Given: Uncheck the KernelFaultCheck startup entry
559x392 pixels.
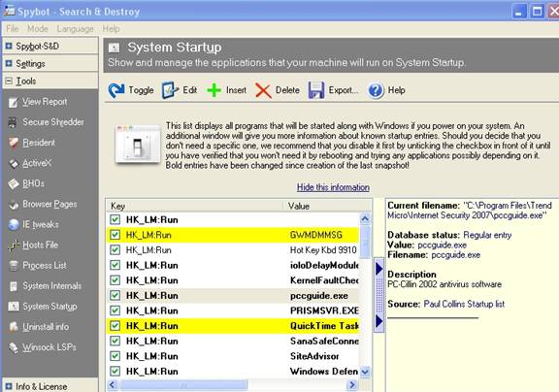Looking at the screenshot, I should pyautogui.click(x=115, y=280).
